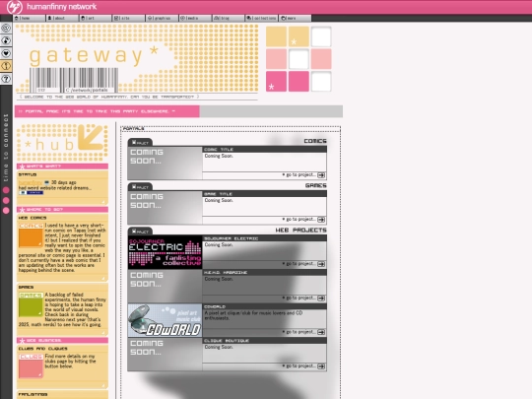Click the light pink tile under the plain yellow tile

(x=276, y=59)
